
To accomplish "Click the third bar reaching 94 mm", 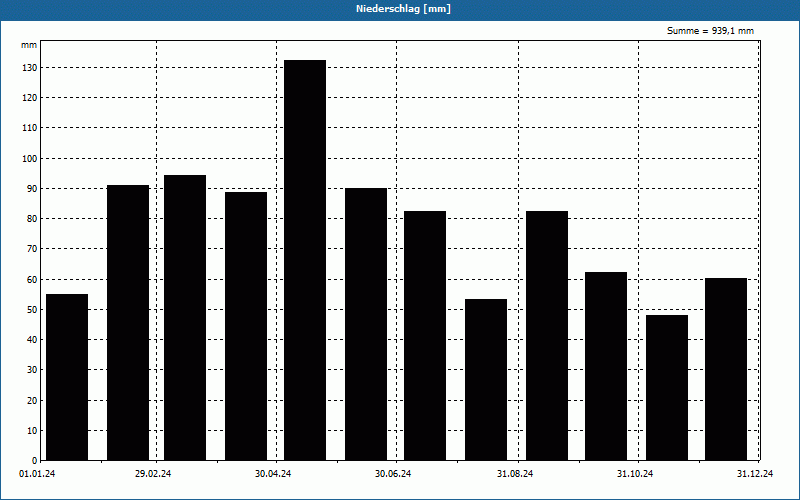I will (x=185, y=318).
